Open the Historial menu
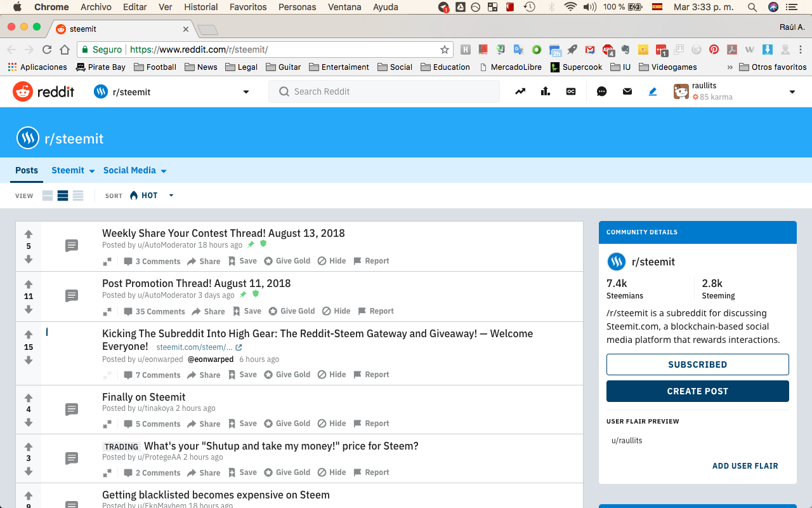 [201, 7]
